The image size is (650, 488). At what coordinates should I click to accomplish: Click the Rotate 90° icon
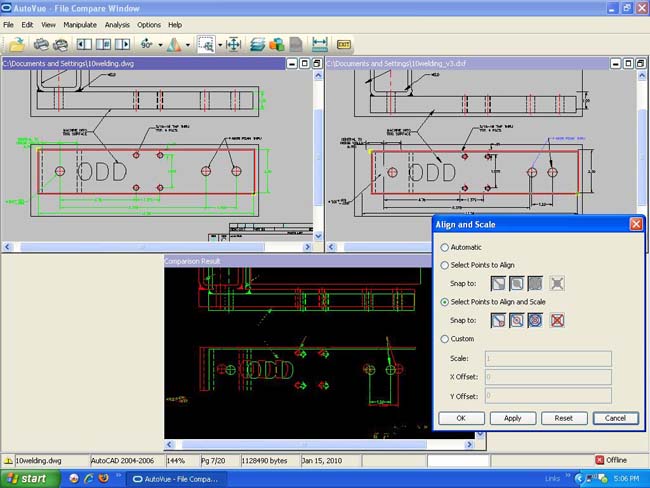(146, 44)
